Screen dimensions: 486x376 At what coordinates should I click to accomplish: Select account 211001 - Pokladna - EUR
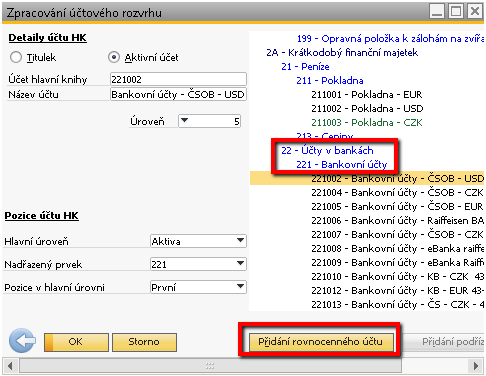[x=367, y=95]
